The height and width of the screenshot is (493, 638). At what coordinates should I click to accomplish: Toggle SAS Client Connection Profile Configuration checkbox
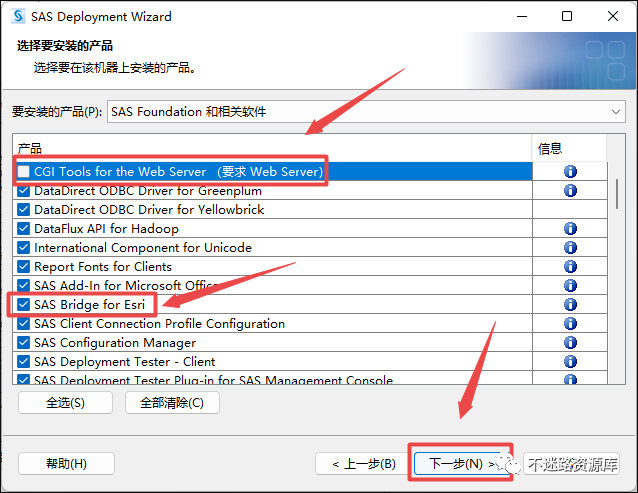click(x=24, y=323)
